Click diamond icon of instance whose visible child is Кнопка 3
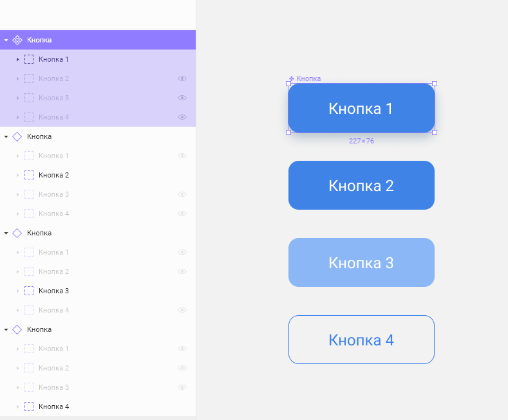 [17, 233]
